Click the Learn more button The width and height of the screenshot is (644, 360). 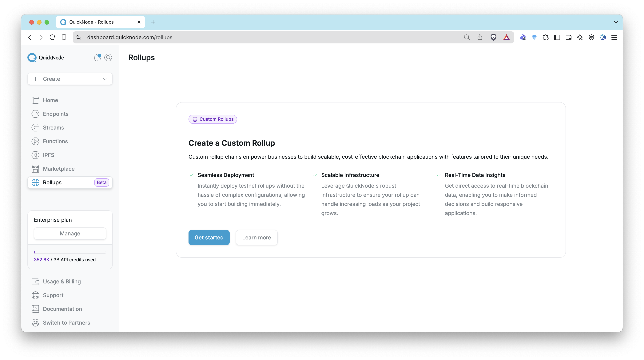tap(256, 238)
